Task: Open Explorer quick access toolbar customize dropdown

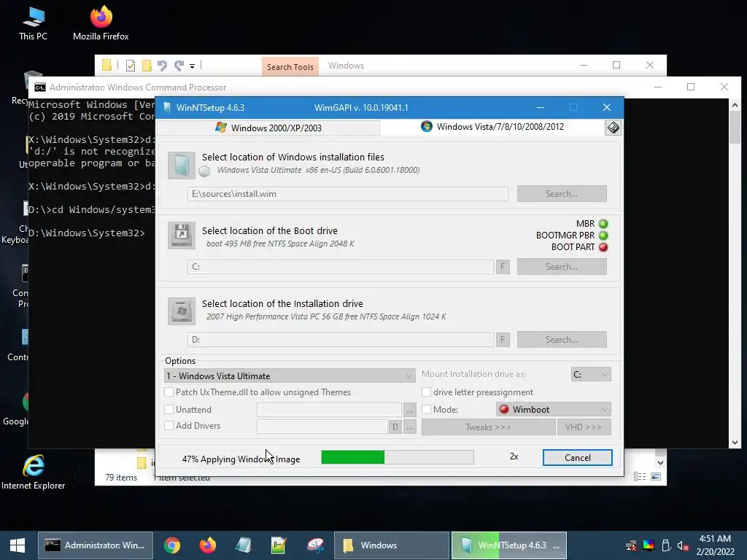Action: [x=192, y=66]
